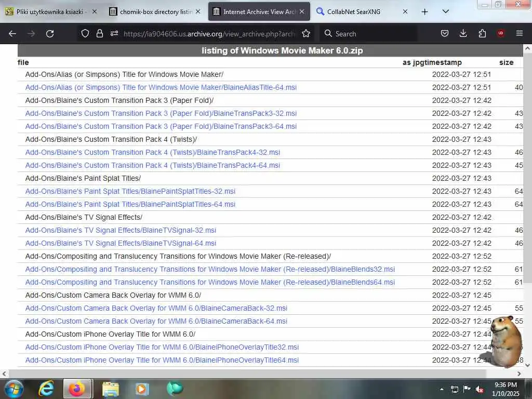Select the Internet Archive View Archive tab
Screen dimensions: 532x399
coord(259,12)
